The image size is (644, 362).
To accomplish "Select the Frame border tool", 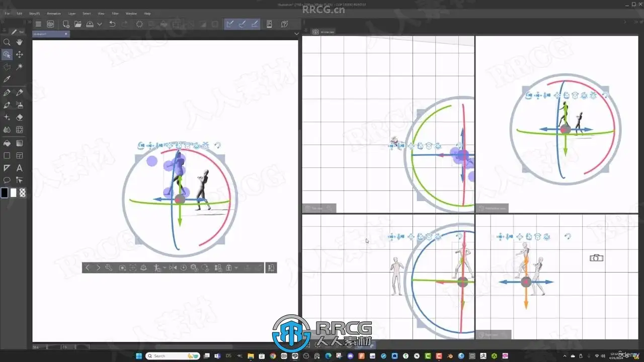I will click(20, 155).
